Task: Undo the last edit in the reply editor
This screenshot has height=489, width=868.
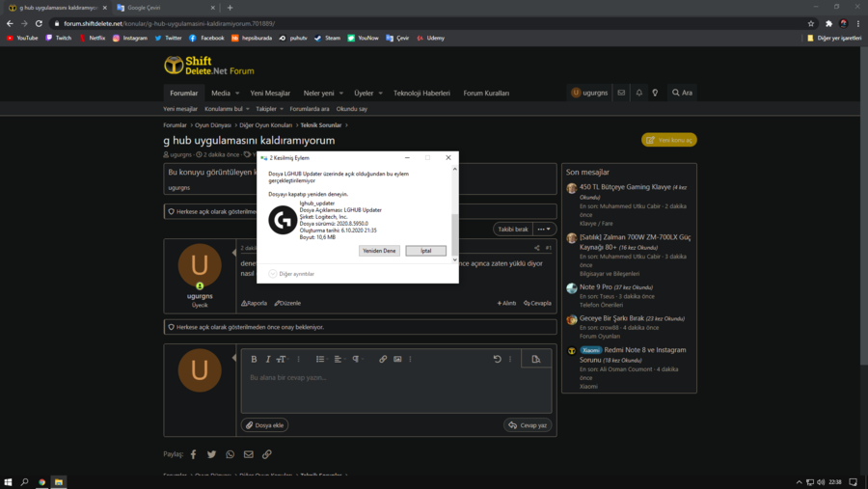Action: click(x=497, y=359)
